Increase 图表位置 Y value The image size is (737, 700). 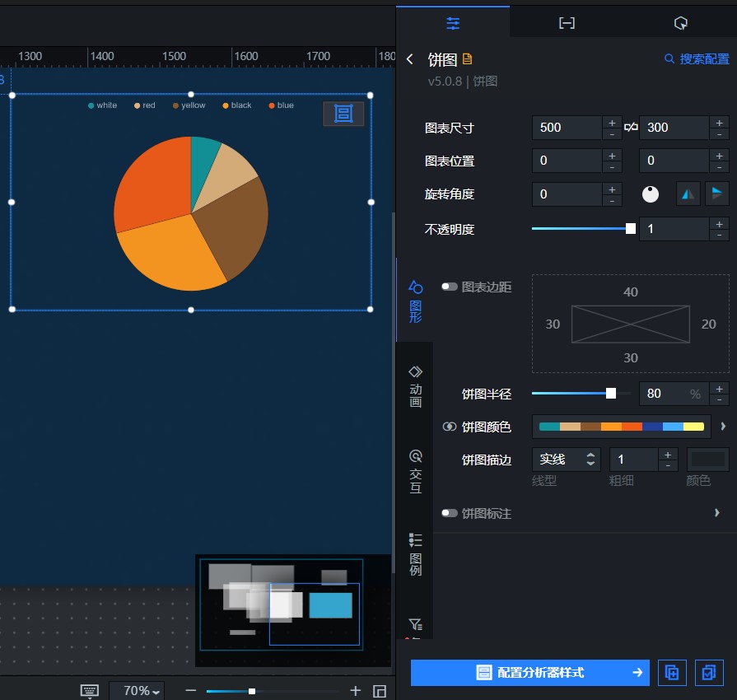(x=719, y=156)
